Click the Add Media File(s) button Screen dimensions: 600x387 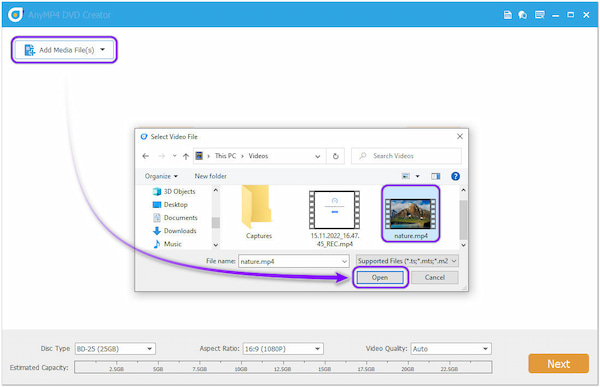[x=64, y=50]
